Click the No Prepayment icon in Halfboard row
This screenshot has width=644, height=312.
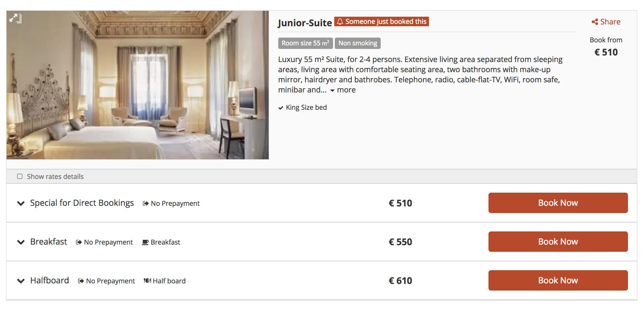(x=81, y=281)
